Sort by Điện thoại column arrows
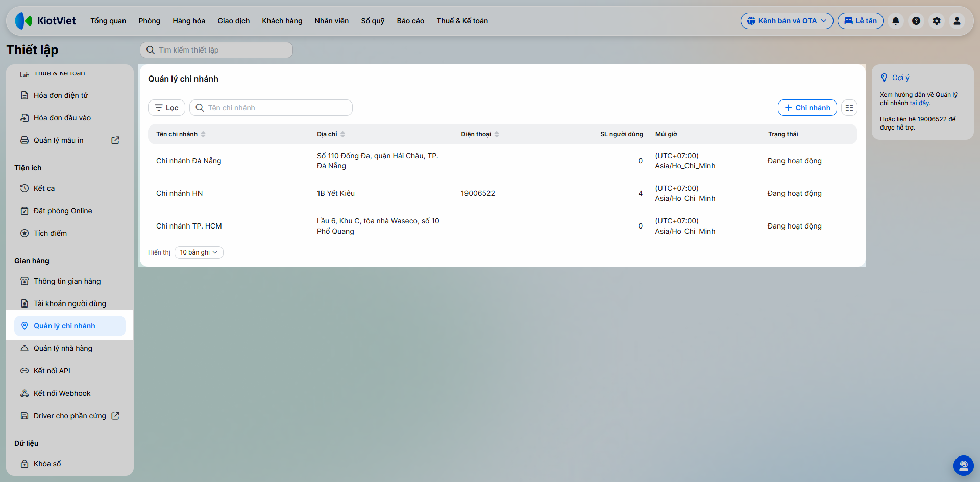 pos(497,134)
